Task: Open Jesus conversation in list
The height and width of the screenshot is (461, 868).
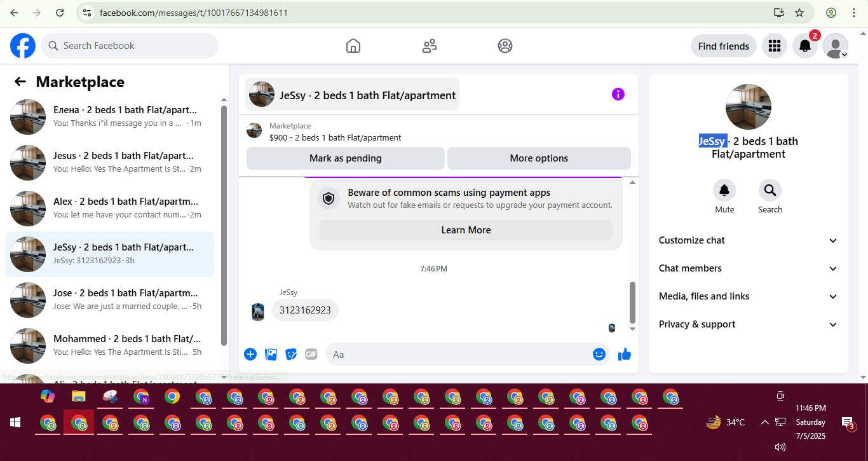Action: 109,163
